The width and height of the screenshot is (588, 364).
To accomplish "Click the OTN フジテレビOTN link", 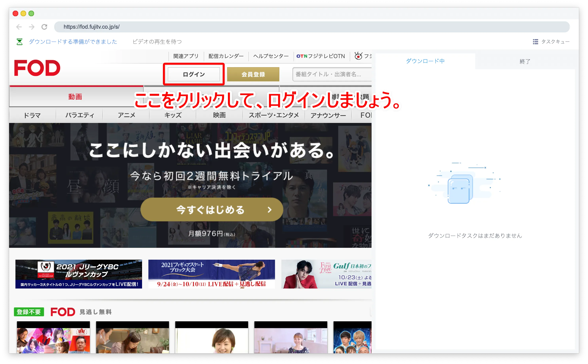I will [x=321, y=56].
